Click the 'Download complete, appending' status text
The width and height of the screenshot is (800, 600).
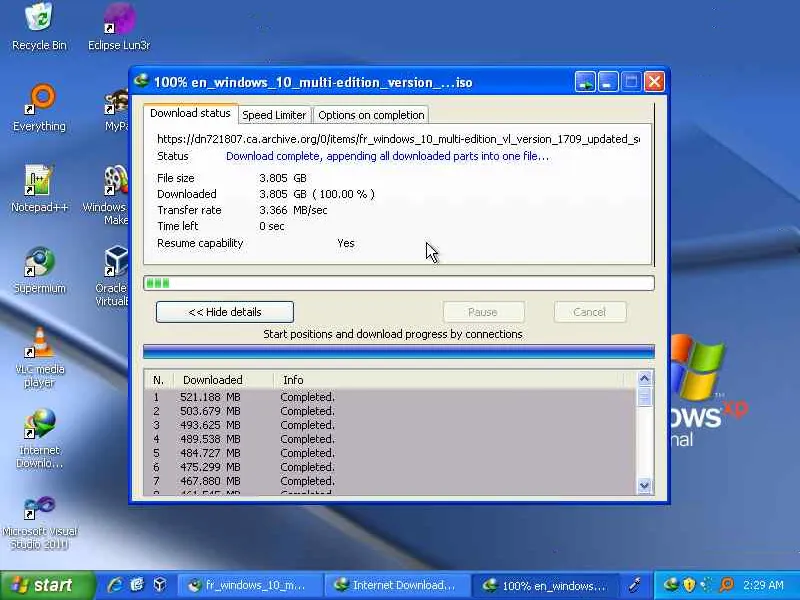pos(387,156)
